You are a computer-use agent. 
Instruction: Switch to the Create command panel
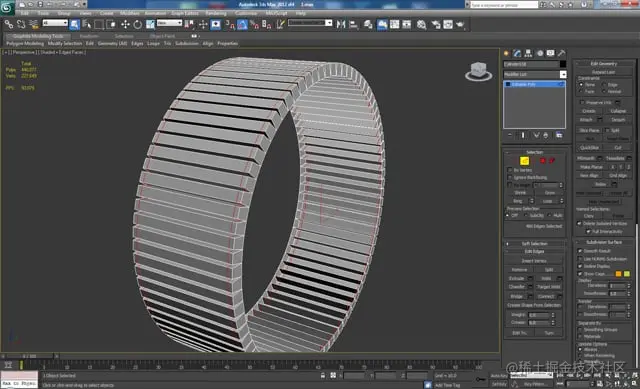[x=507, y=53]
